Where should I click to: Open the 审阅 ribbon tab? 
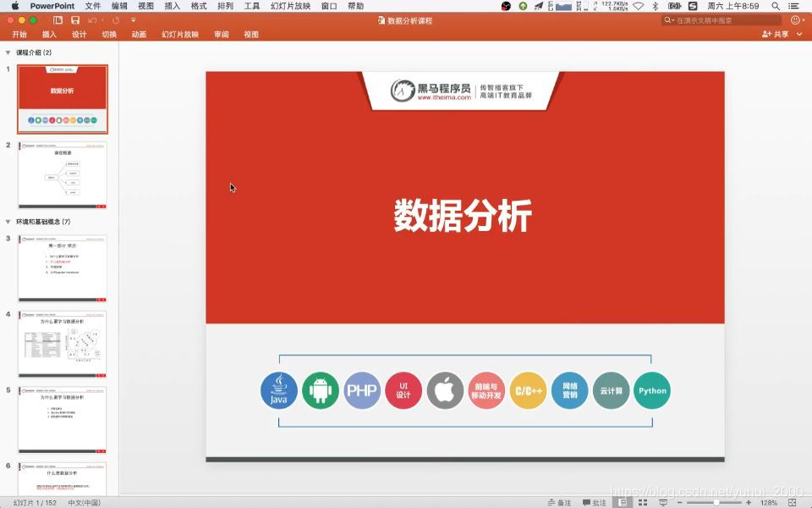click(x=221, y=34)
